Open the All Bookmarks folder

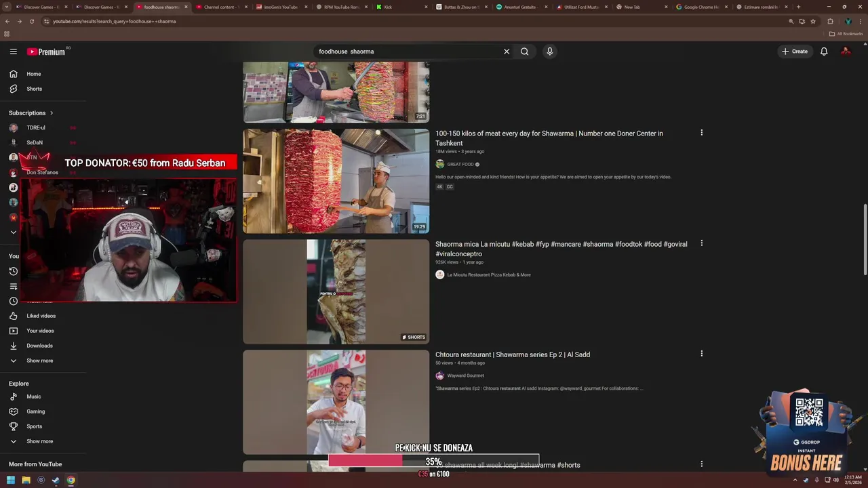[846, 33]
